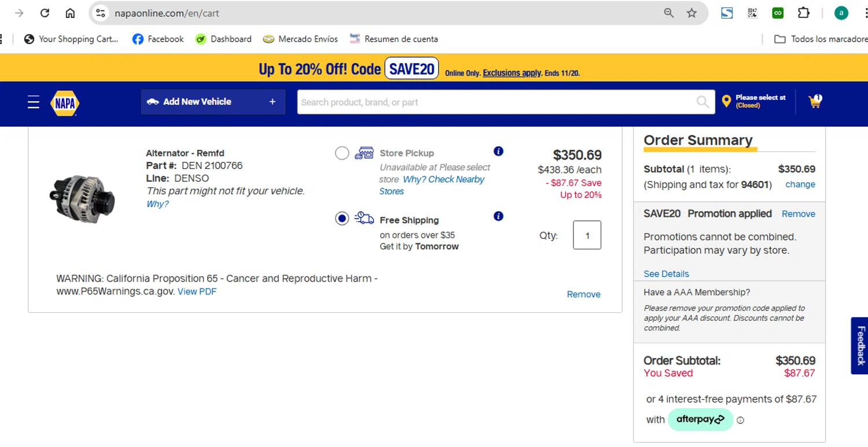The image size is (868, 447).
Task: Show info icon for Store Pickup
Action: (x=498, y=152)
